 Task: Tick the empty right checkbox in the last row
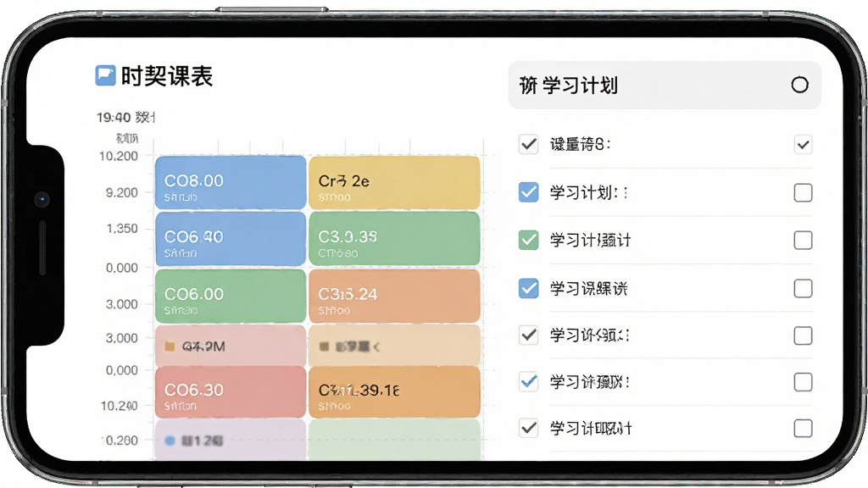pos(804,428)
